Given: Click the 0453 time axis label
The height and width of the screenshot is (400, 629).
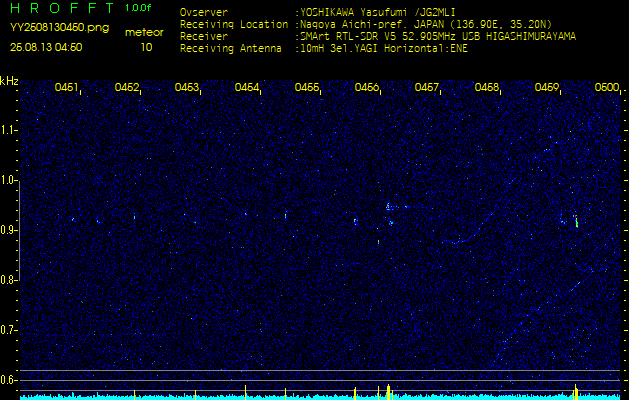Looking at the screenshot, I should (x=187, y=87).
